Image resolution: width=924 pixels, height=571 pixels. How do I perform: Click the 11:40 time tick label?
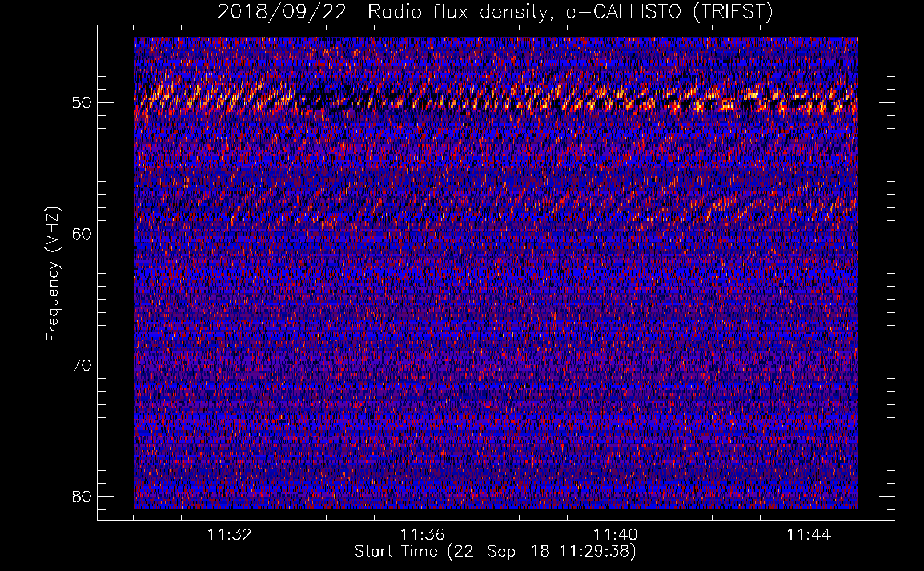[616, 535]
